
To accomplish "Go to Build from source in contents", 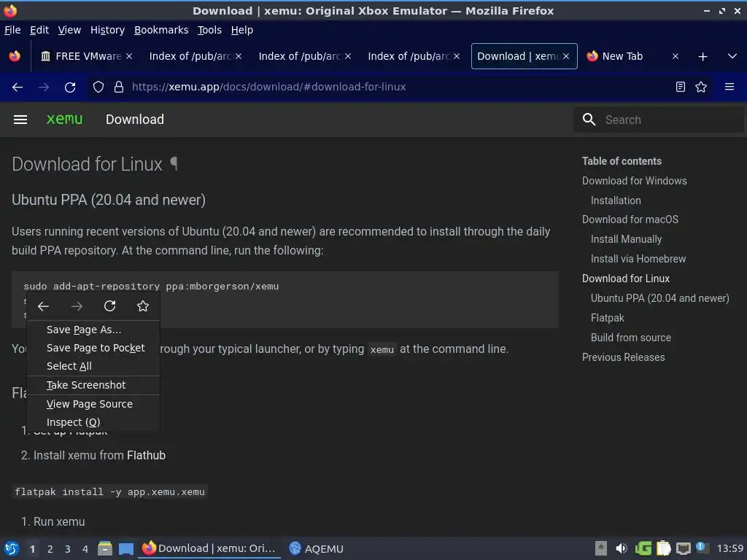I will pos(631,338).
